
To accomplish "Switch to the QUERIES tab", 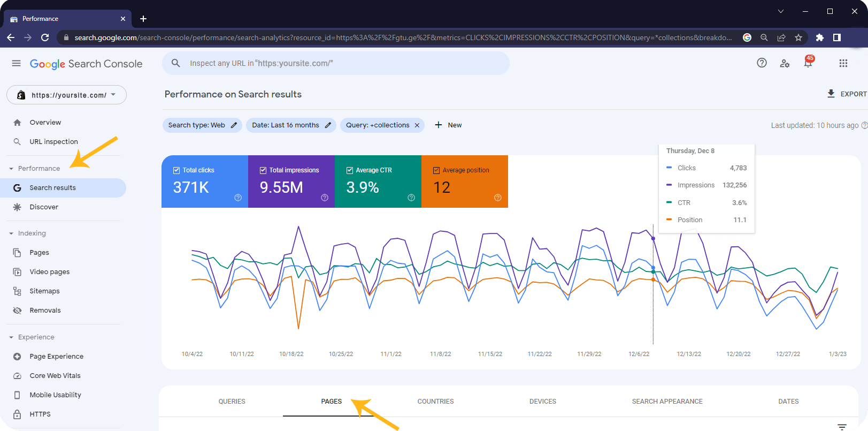I will coord(232,402).
